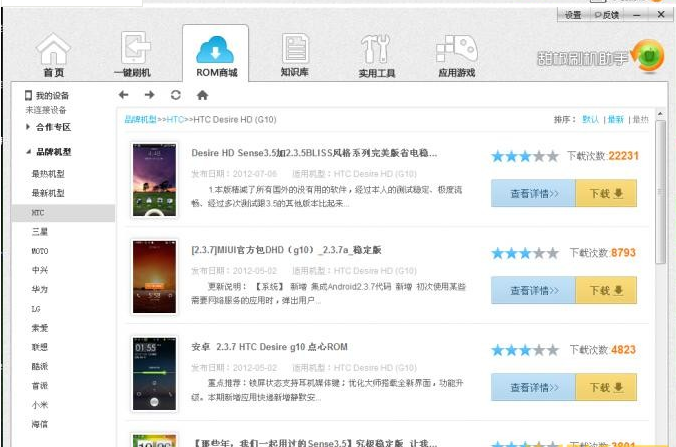
Task: Click the 那些年 Sense3.5 究极稳定版 title
Action: 314,443
